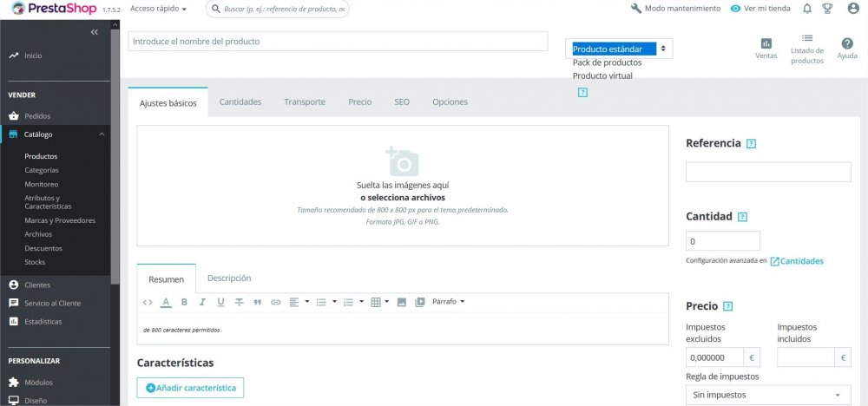Open the bullet list dropdown

pyautogui.click(x=326, y=302)
